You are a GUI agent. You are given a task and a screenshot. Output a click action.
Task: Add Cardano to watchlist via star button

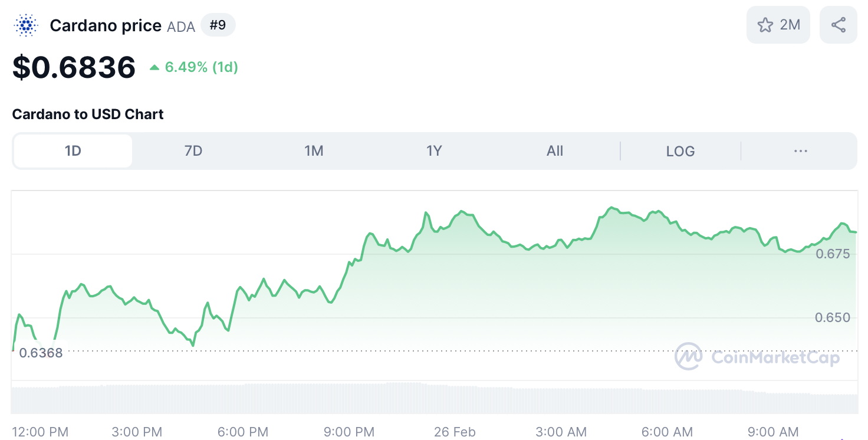778,25
